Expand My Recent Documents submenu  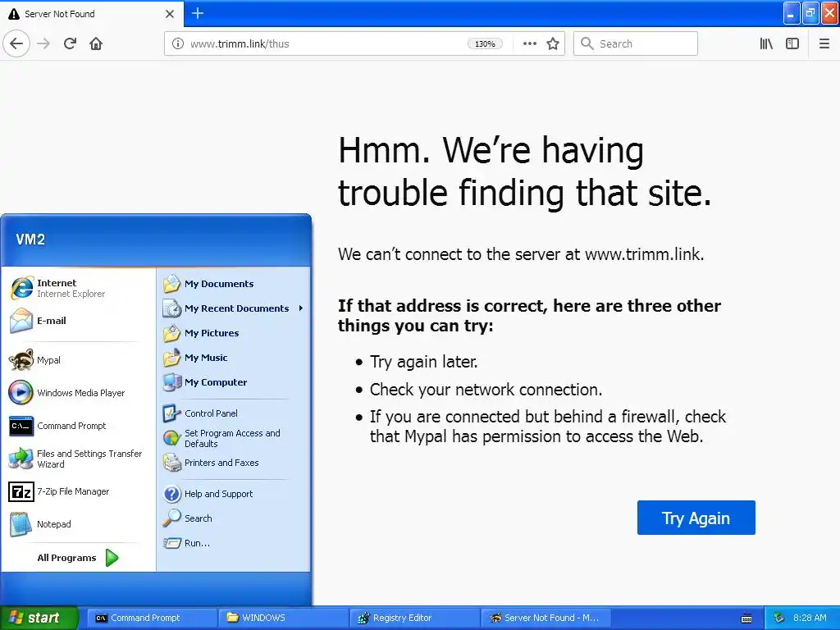coord(234,308)
